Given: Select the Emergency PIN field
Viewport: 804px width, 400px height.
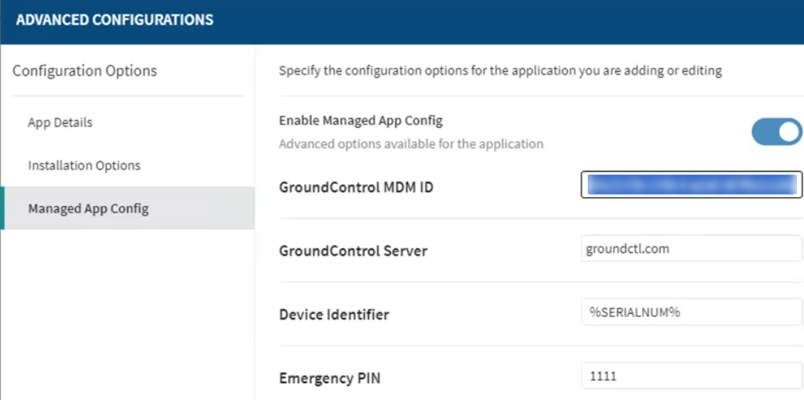Looking at the screenshot, I should click(x=691, y=376).
